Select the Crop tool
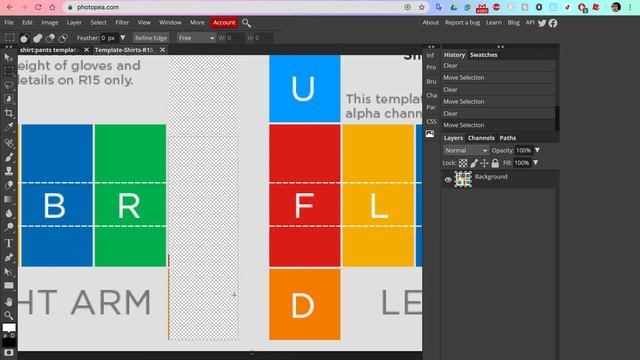Viewport: 640px width, 360px height. click(9, 113)
